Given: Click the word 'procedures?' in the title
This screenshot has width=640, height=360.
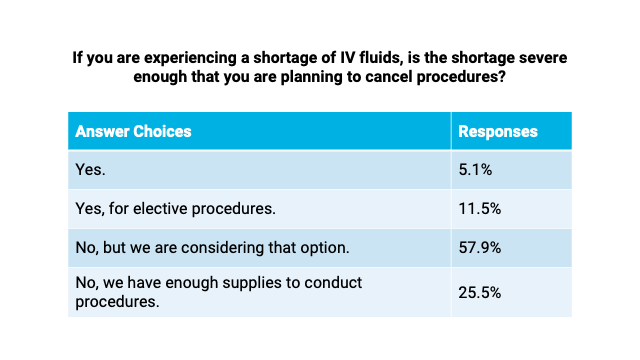Looking at the screenshot, I should [461, 77].
